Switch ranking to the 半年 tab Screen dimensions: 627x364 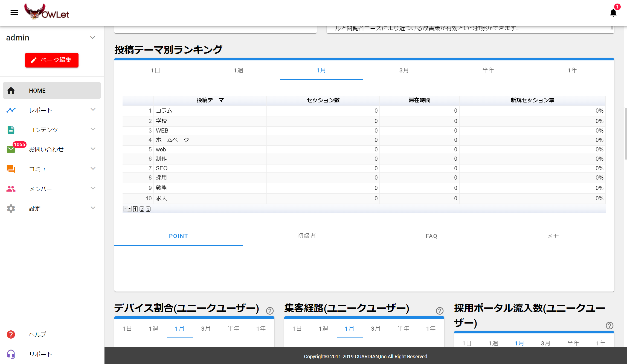point(488,71)
